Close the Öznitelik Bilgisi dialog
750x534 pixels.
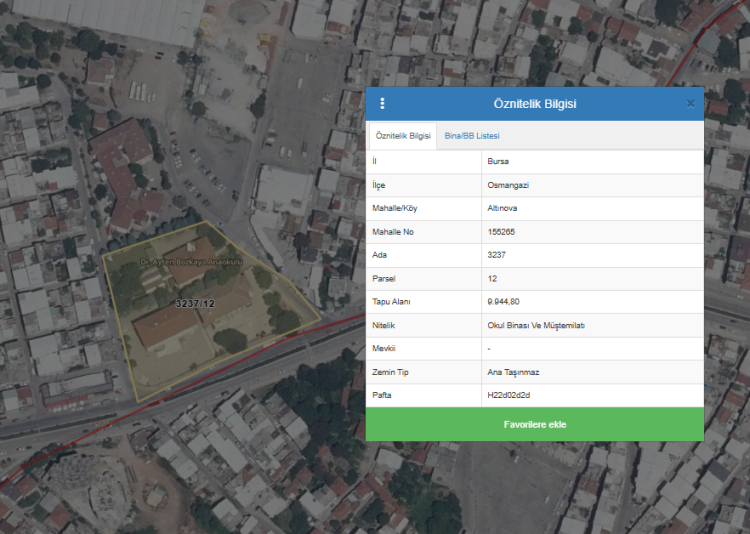(690, 104)
